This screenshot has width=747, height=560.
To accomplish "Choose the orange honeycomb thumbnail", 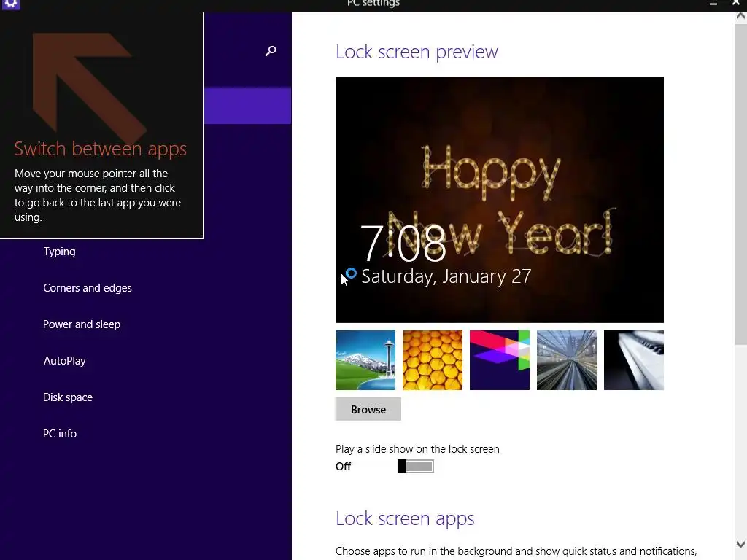I will [433, 360].
